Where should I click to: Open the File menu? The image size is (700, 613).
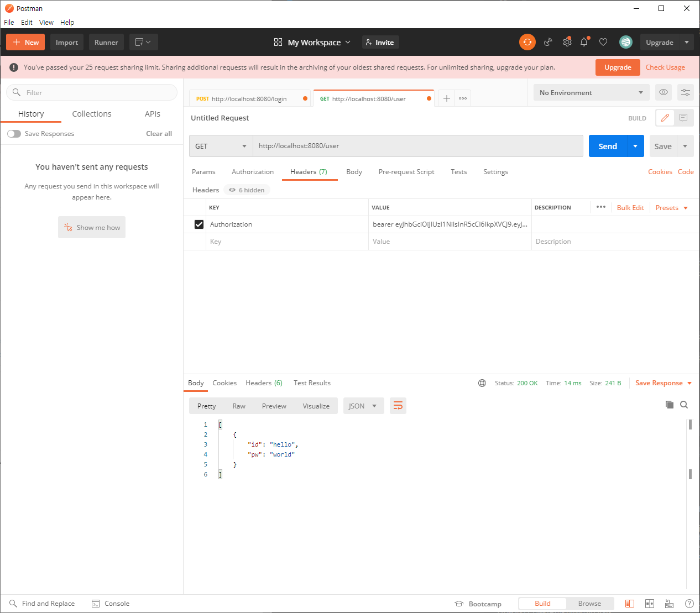[9, 22]
